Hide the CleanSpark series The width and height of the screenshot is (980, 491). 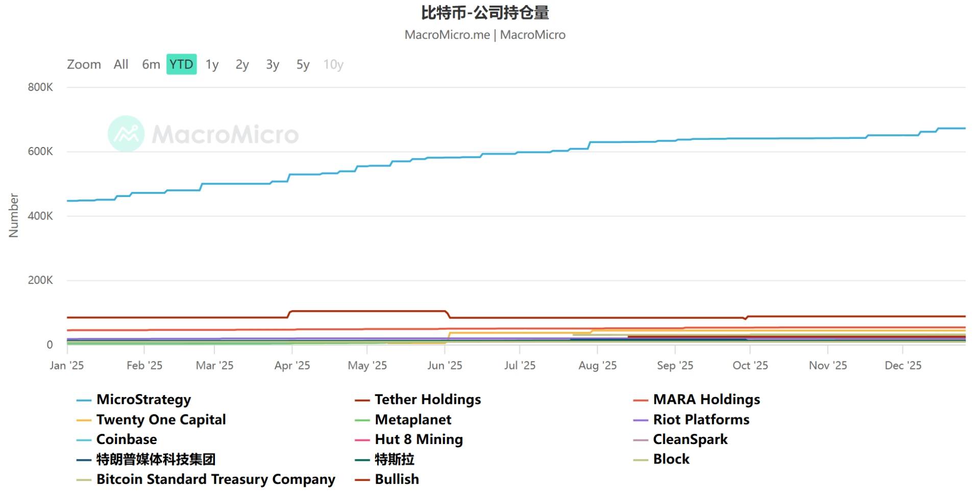pos(690,439)
